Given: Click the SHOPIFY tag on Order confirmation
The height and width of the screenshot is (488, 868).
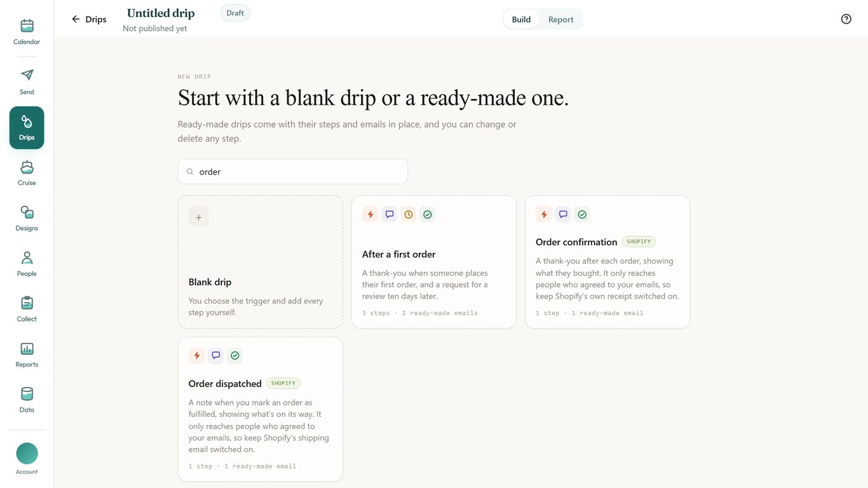Looking at the screenshot, I should click(639, 241).
